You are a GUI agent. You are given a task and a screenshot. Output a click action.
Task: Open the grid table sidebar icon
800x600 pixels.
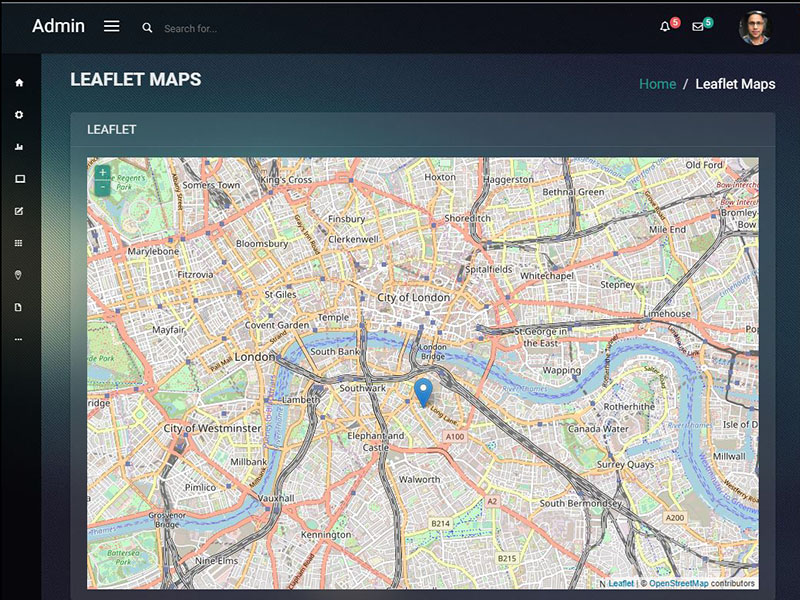(18, 243)
